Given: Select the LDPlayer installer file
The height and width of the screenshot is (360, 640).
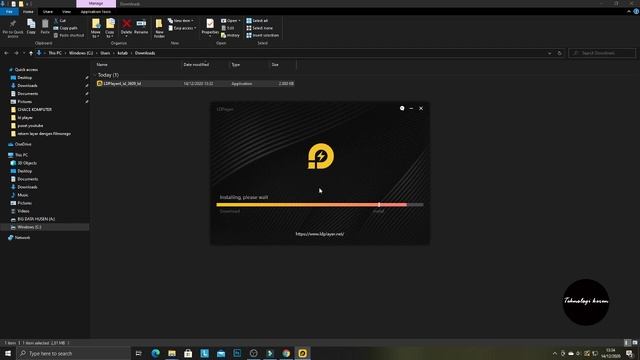Looking at the screenshot, I should pos(195,83).
